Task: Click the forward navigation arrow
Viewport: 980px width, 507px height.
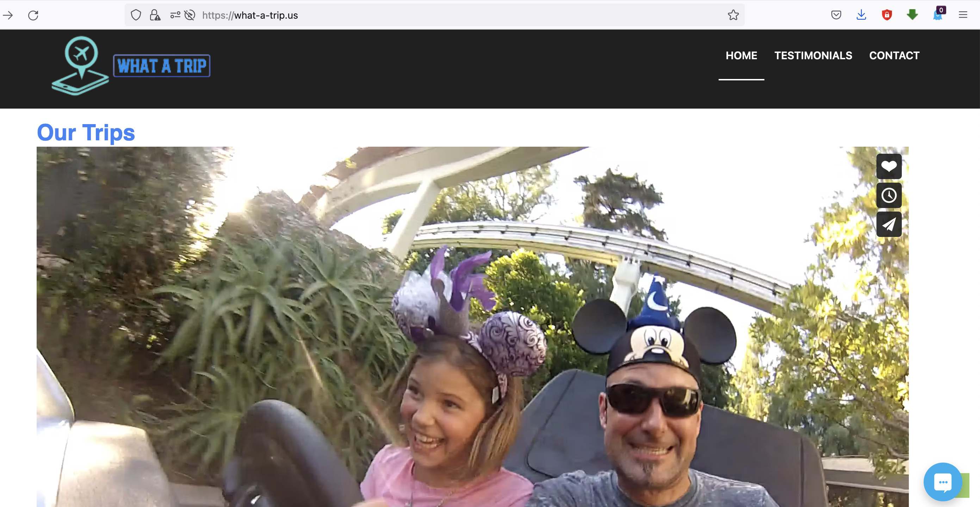Action: [8, 15]
